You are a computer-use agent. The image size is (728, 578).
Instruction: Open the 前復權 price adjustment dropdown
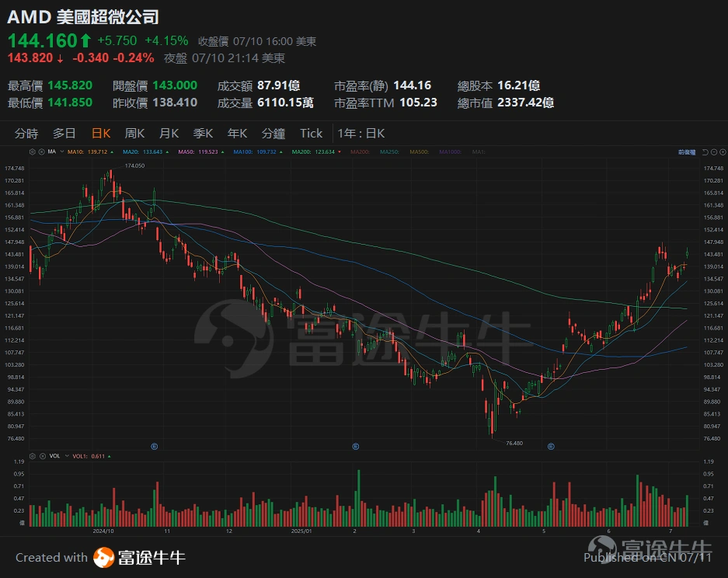pyautogui.click(x=687, y=152)
